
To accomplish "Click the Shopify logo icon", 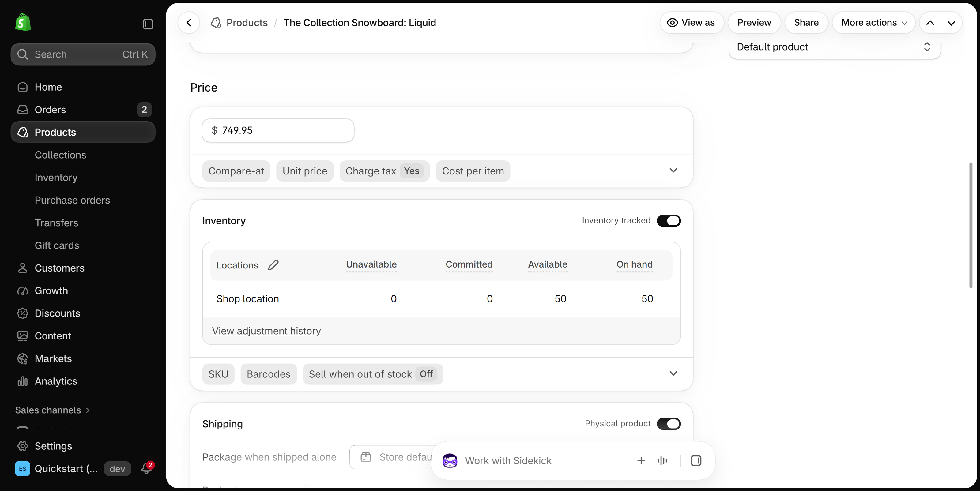I will [23, 23].
